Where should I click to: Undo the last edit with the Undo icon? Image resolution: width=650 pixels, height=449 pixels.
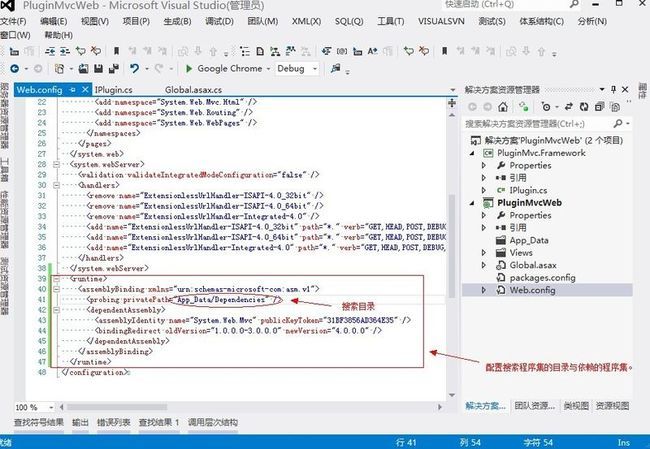coord(134,68)
